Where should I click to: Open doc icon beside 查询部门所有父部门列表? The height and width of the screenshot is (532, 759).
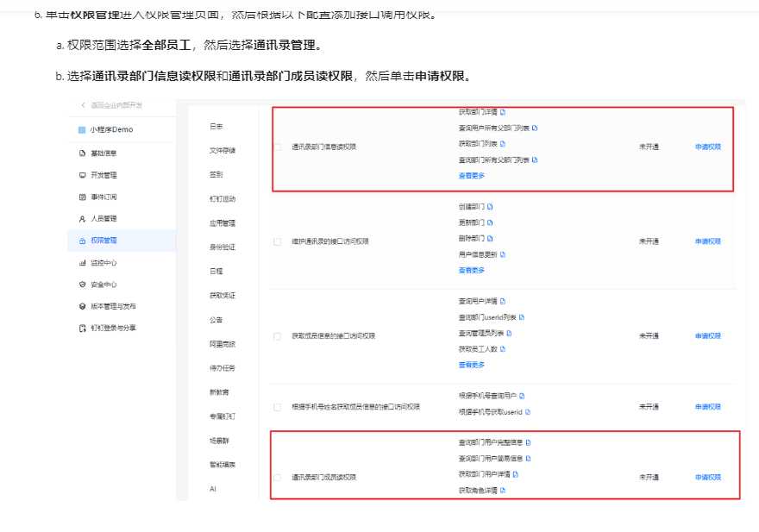point(535,160)
